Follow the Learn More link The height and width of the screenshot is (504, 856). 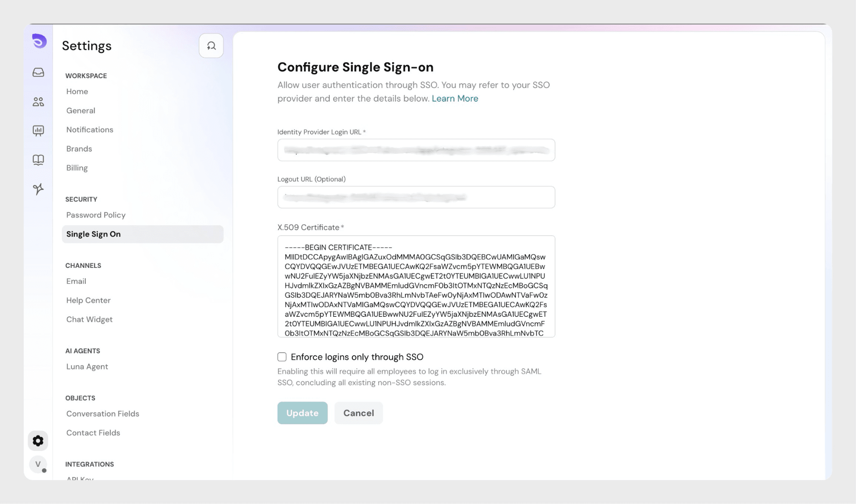[455, 99]
